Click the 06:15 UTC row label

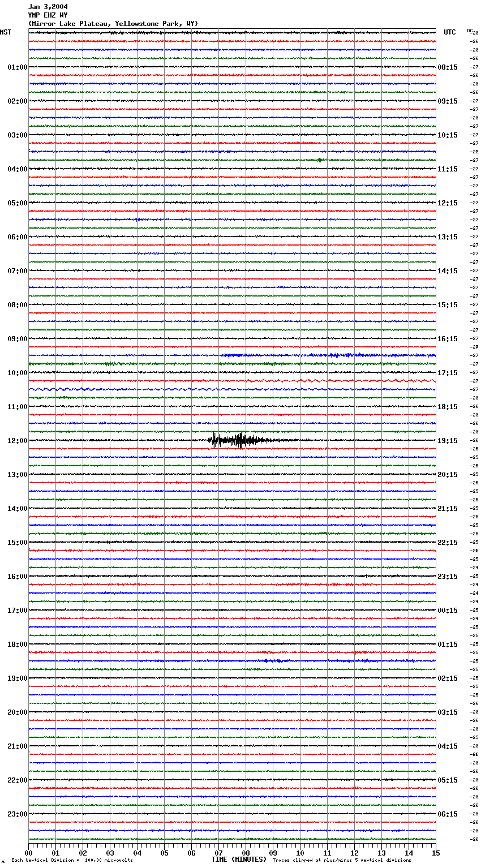pos(448,814)
